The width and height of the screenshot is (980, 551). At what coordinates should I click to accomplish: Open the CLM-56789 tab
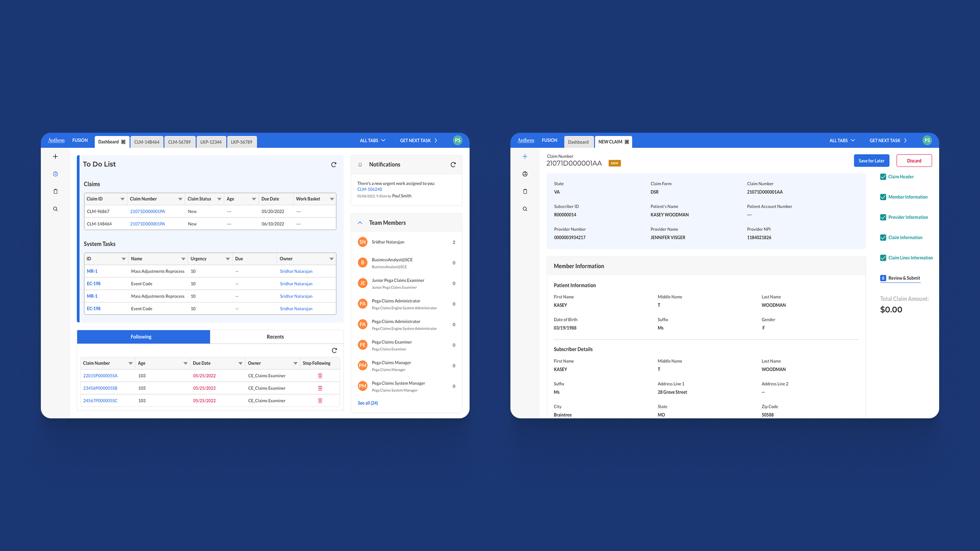(179, 142)
